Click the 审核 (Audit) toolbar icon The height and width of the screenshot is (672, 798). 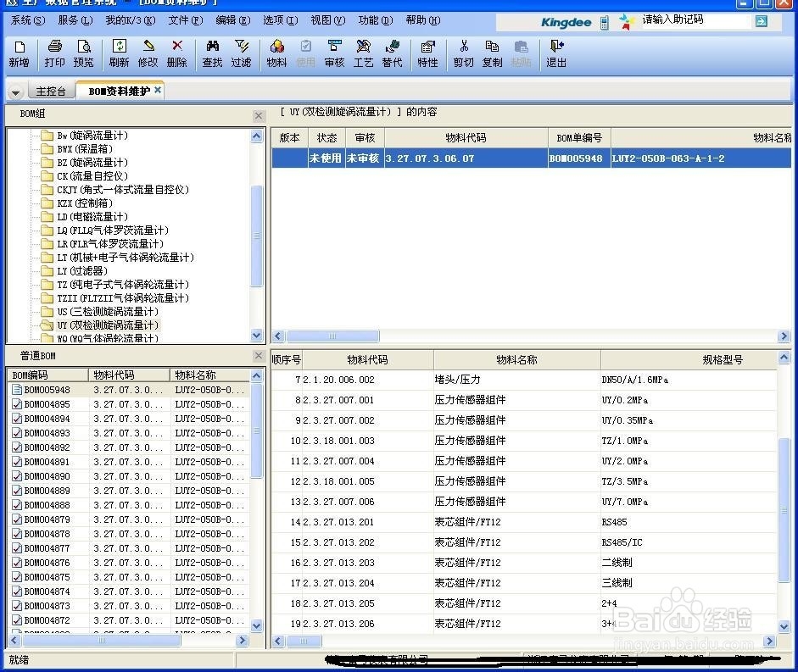pos(334,54)
